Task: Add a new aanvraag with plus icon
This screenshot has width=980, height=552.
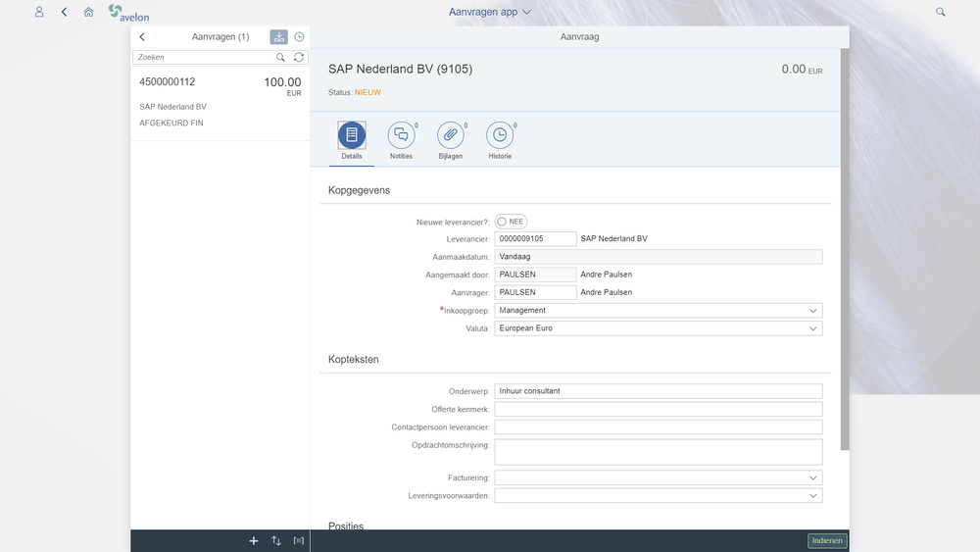Action: pos(254,541)
